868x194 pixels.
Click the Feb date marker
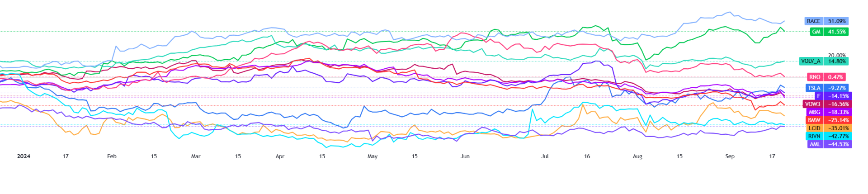(112, 156)
